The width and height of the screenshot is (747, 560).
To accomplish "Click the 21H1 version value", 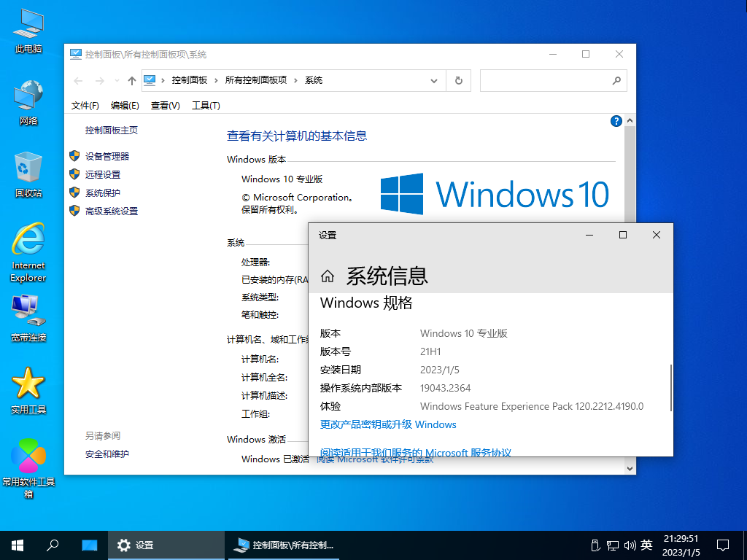I will pos(430,351).
